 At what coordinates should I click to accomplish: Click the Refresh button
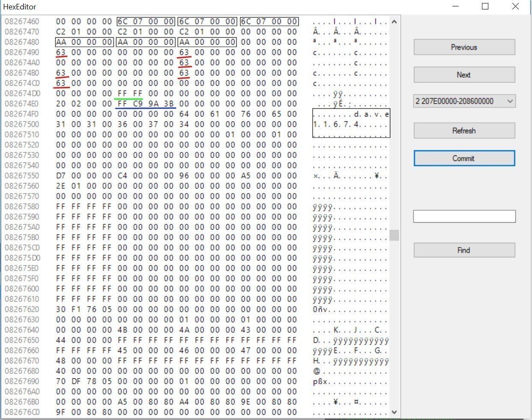click(x=464, y=131)
